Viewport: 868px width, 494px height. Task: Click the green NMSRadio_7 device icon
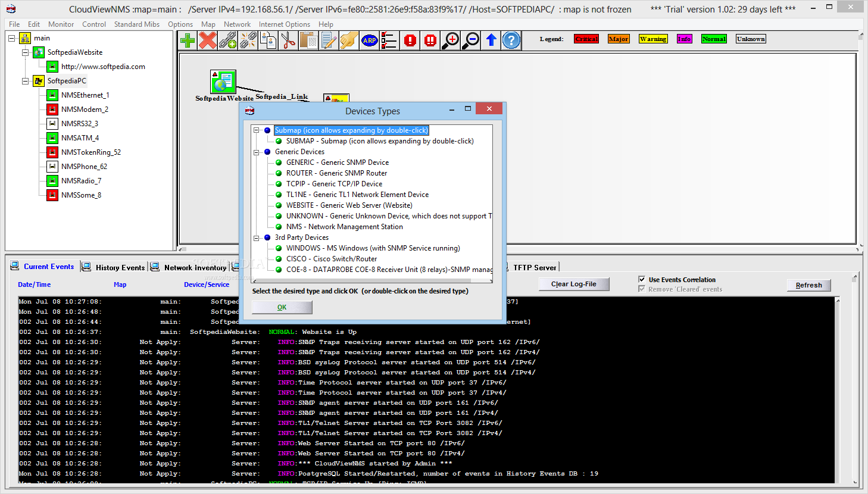coord(52,181)
